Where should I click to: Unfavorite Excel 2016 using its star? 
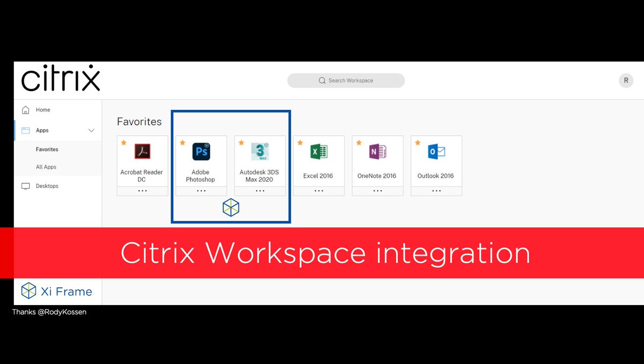click(300, 143)
